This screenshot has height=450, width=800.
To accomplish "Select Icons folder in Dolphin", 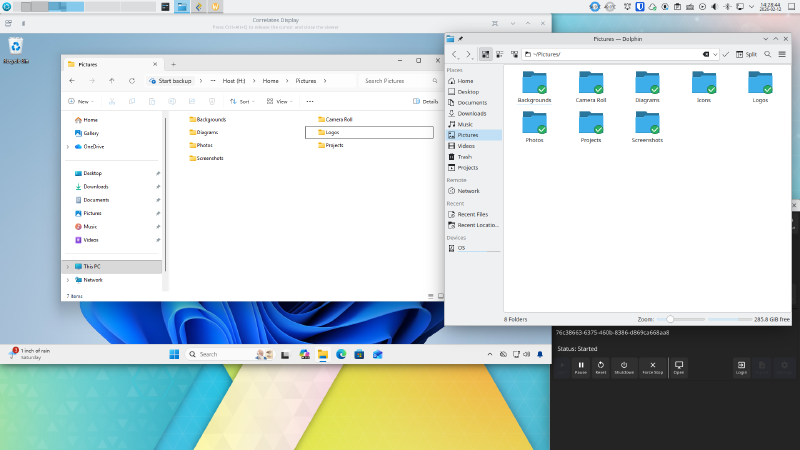I will [704, 87].
